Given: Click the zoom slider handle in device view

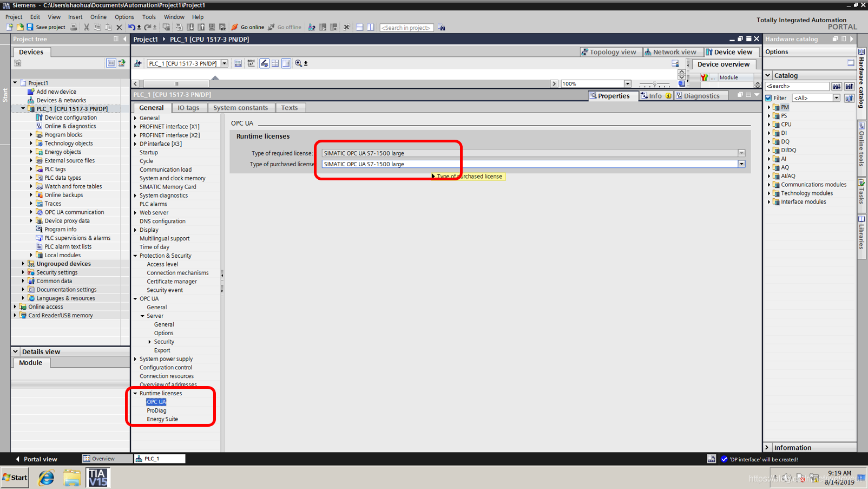Looking at the screenshot, I should coord(654,84).
